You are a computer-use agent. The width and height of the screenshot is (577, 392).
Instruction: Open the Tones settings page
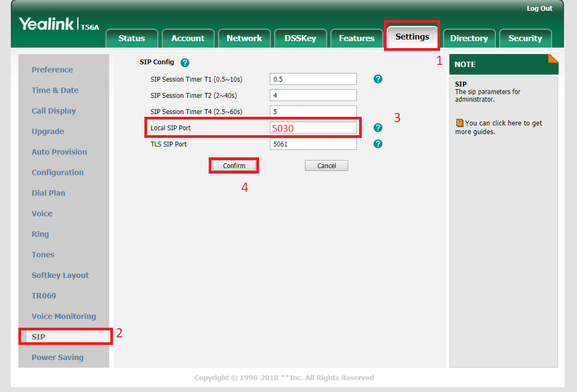point(43,255)
